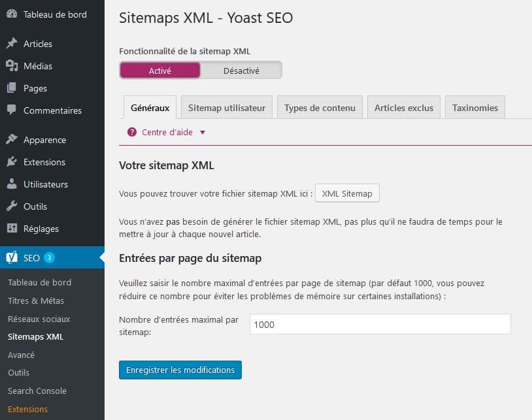Click the Utilisateurs person icon
Image resolution: width=532 pixels, height=420 pixels.
12,184
